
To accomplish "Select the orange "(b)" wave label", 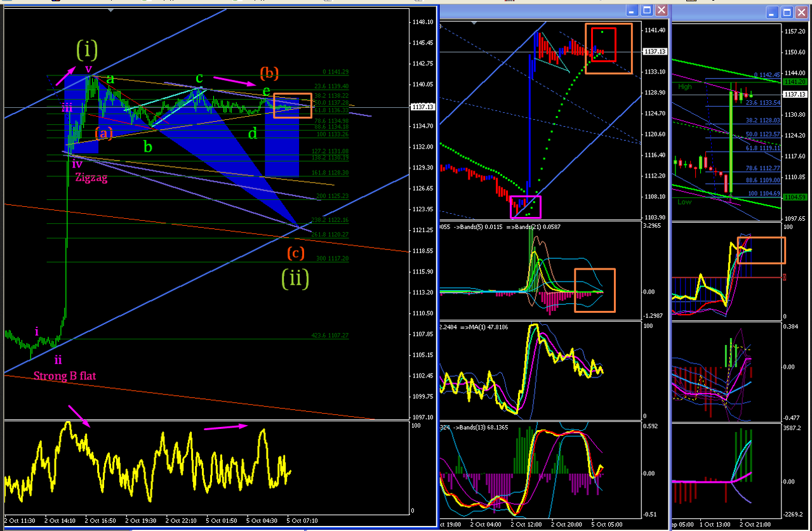I will [x=270, y=72].
